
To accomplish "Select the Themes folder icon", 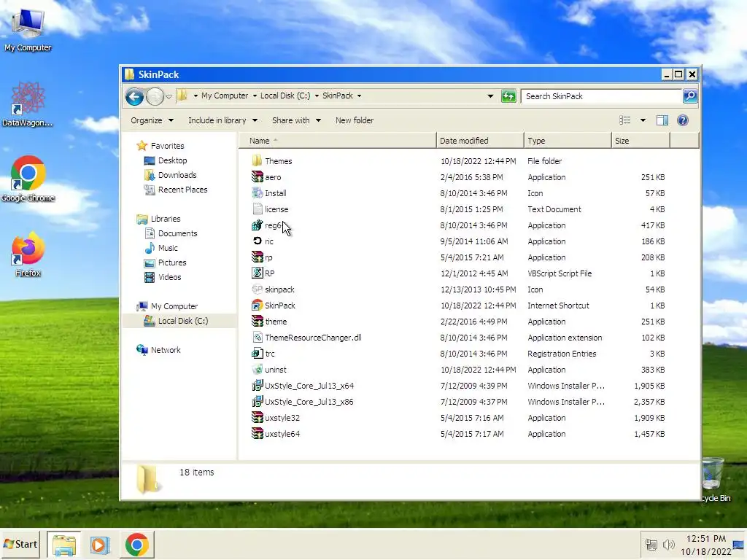I will pyautogui.click(x=258, y=161).
